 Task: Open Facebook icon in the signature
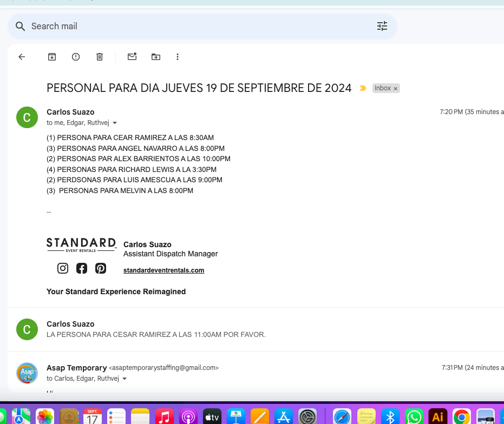[x=82, y=268]
